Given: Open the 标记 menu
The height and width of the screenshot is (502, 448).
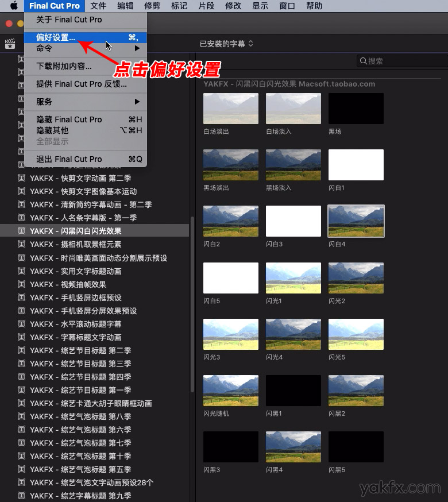Looking at the screenshot, I should pos(179,6).
